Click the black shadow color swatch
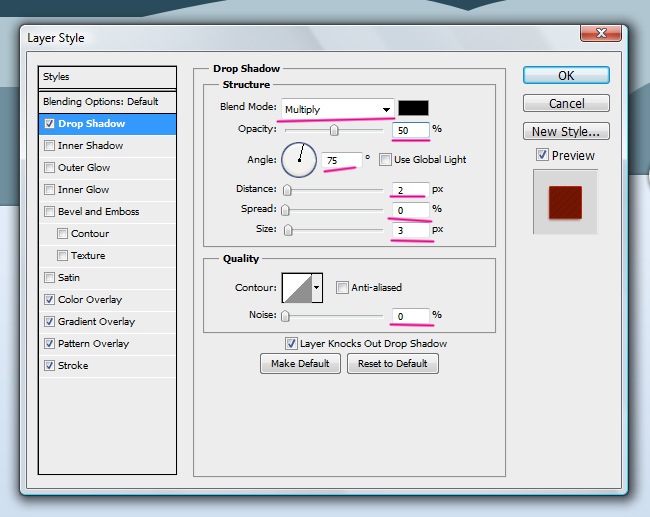The height and width of the screenshot is (517, 650). point(413,108)
